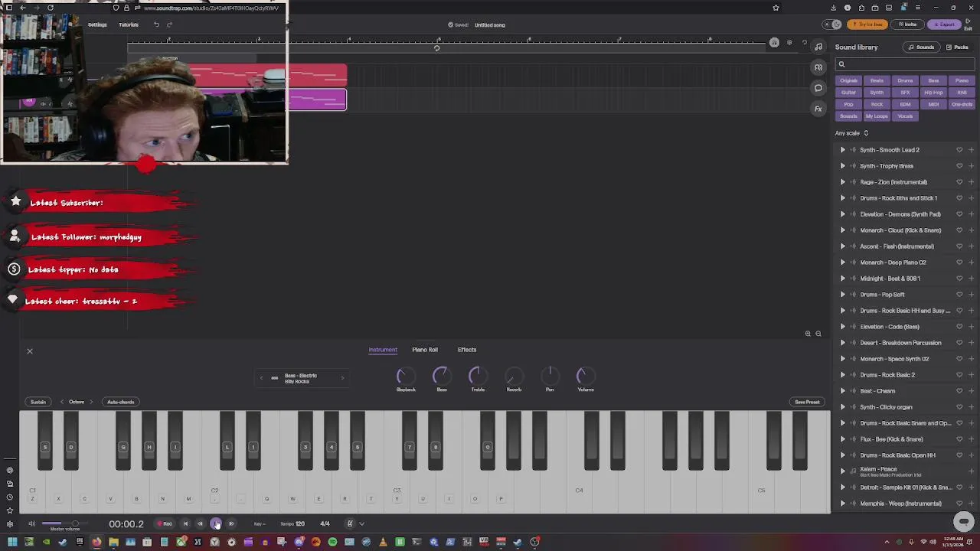Image resolution: width=980 pixels, height=551 pixels.
Task: Add Drums - Pop Soft with plus icon
Action: (971, 295)
